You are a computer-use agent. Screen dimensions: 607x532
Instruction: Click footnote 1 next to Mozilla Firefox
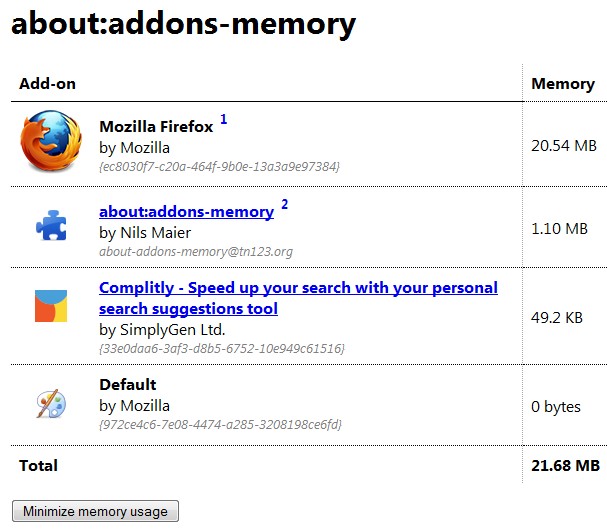(x=224, y=120)
